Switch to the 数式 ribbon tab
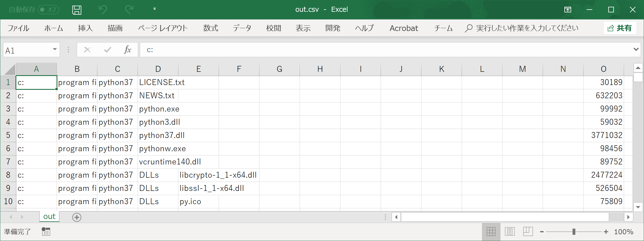644x241 pixels. point(210,28)
